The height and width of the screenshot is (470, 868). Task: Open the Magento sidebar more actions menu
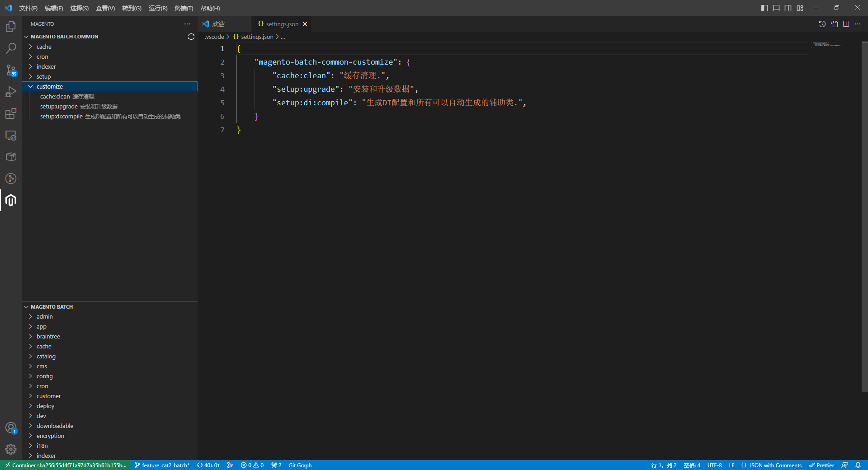coord(187,24)
